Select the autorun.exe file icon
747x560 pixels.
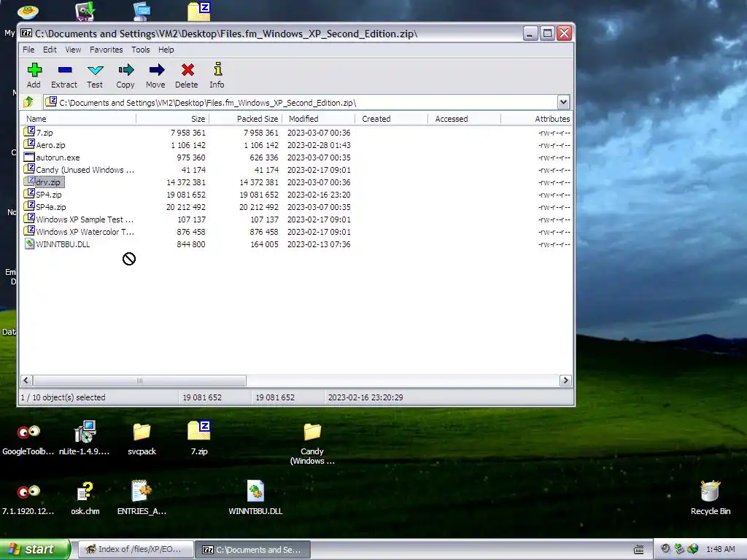(x=29, y=157)
